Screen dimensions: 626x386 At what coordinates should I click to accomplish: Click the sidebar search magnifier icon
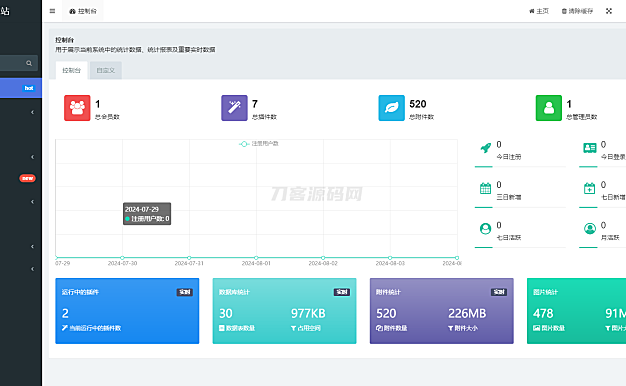click(x=29, y=63)
